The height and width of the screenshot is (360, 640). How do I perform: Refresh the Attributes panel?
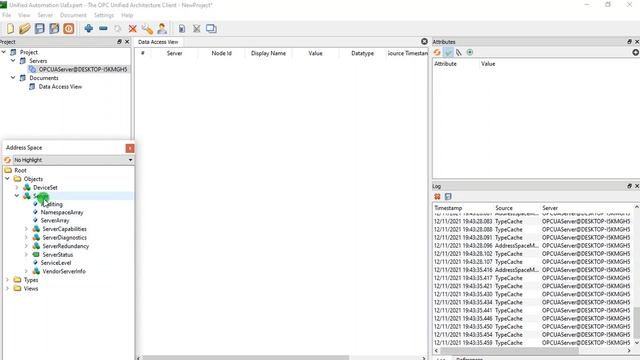click(437, 52)
